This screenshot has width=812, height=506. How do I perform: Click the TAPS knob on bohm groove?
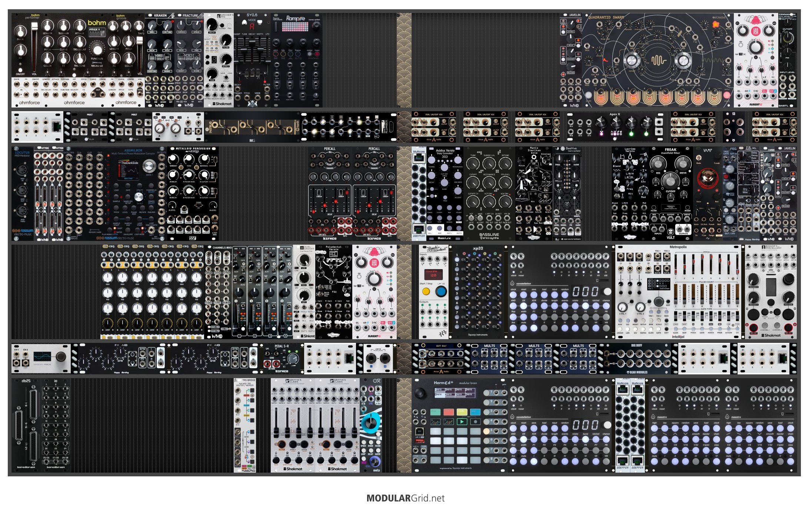[x=139, y=26]
